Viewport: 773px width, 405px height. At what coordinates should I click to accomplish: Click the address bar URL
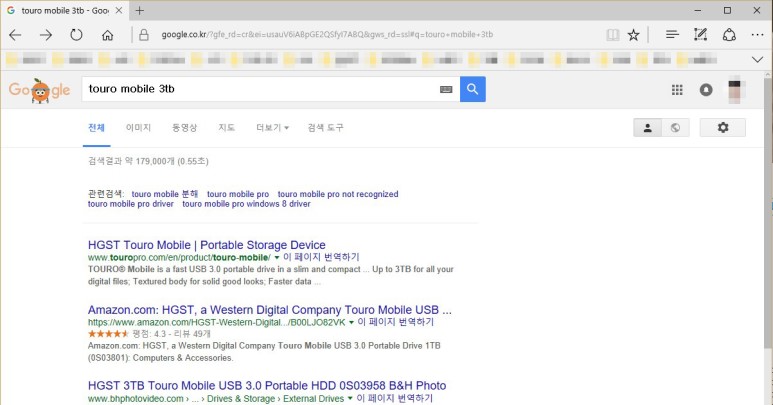click(x=327, y=34)
